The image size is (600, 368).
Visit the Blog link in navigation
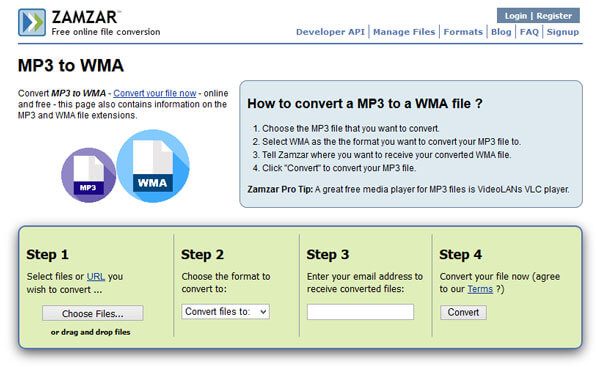point(501,32)
